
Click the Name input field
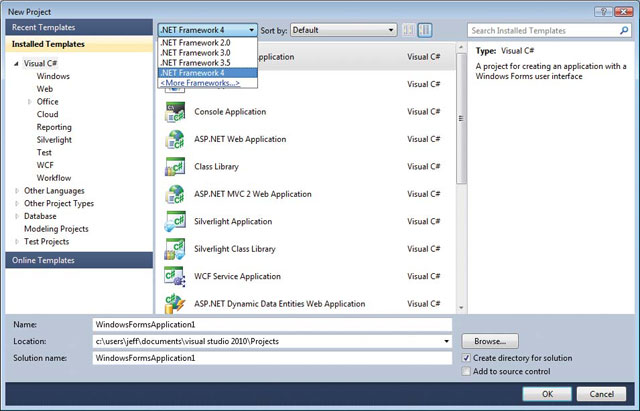click(272, 324)
